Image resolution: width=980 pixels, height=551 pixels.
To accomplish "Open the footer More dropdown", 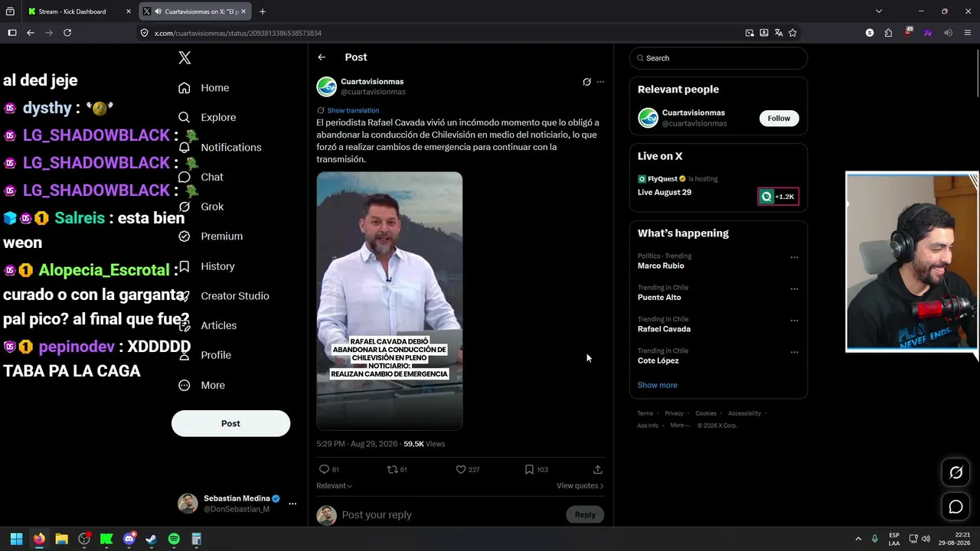I will [680, 425].
